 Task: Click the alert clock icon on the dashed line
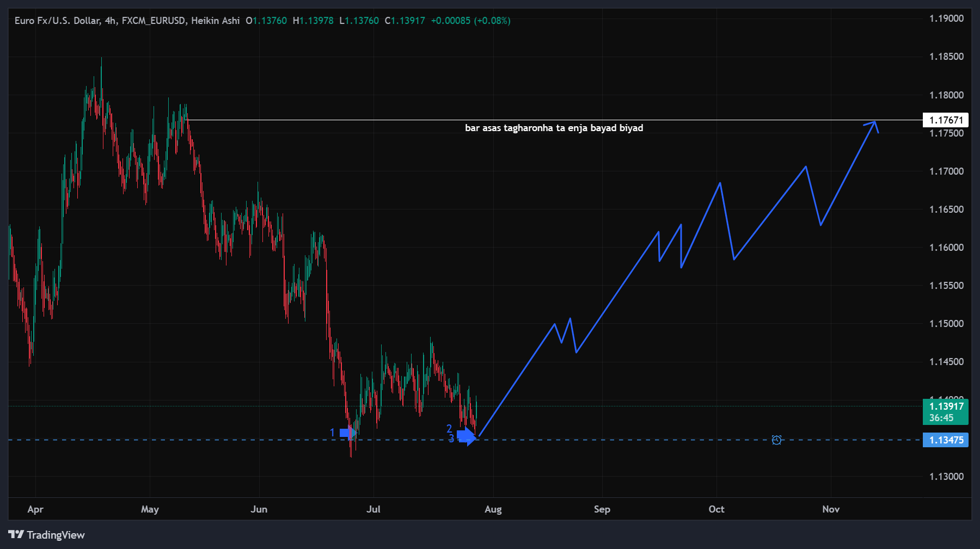[776, 440]
